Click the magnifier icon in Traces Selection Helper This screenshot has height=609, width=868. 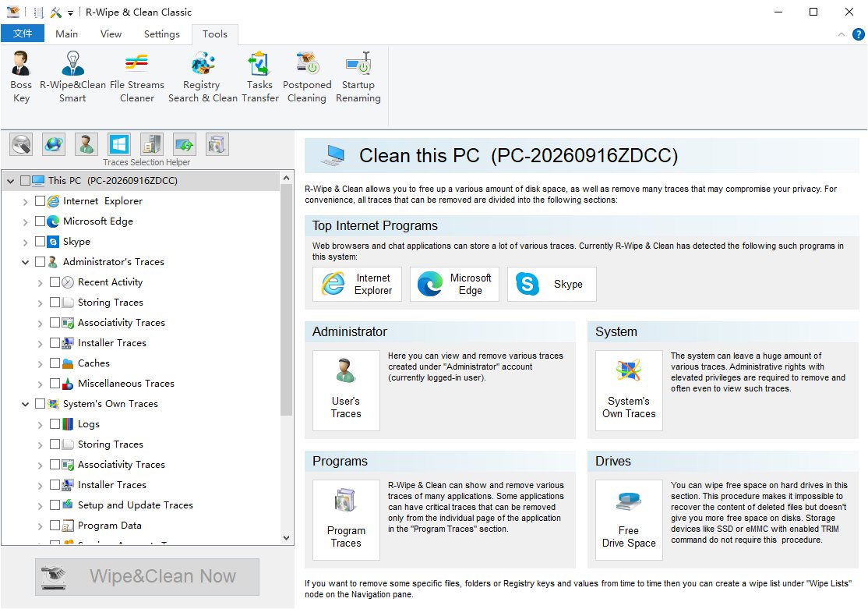point(21,144)
